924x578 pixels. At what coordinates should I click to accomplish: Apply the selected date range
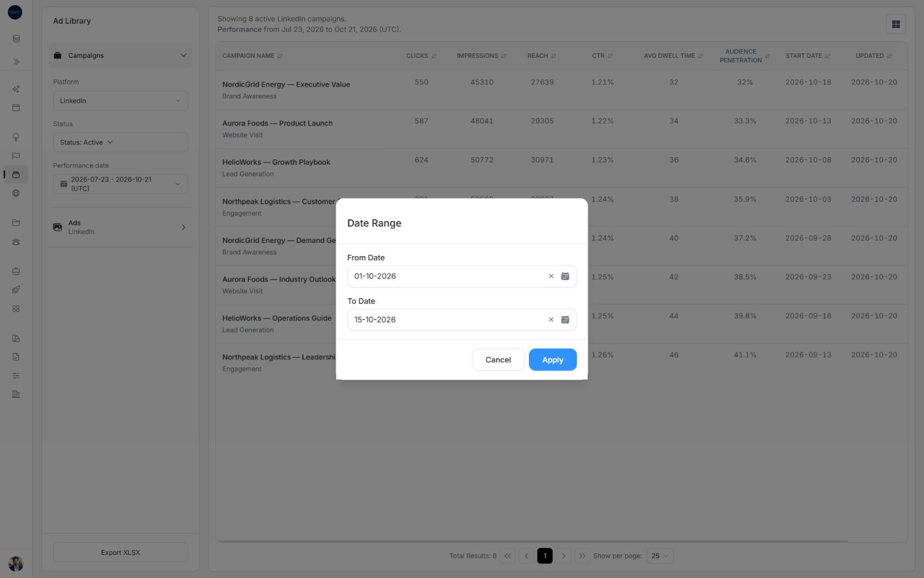[553, 360]
